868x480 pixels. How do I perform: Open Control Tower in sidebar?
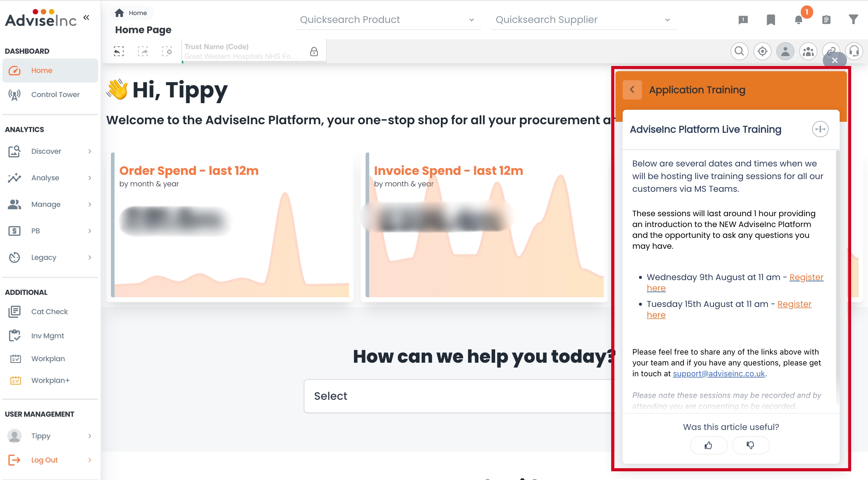55,94
